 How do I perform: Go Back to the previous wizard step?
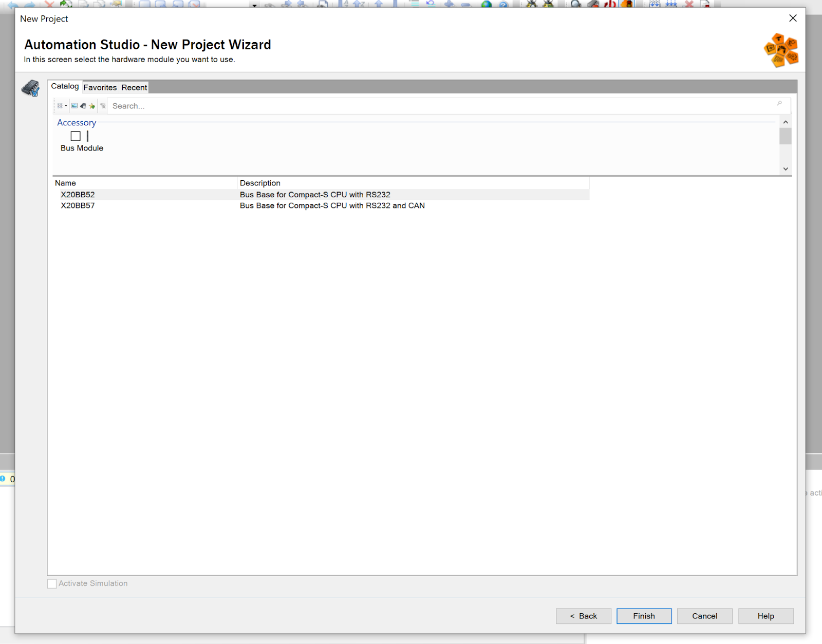584,616
